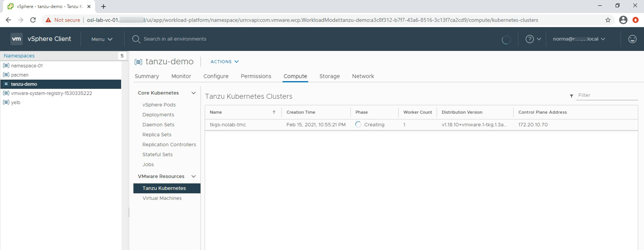Click the VMware vm logo icon
The height and width of the screenshot is (250, 644).
[x=16, y=39]
